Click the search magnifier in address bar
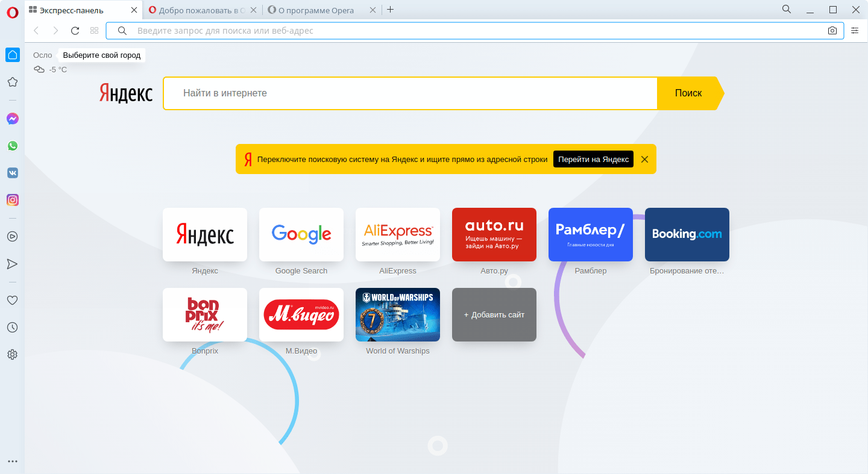 (x=122, y=31)
